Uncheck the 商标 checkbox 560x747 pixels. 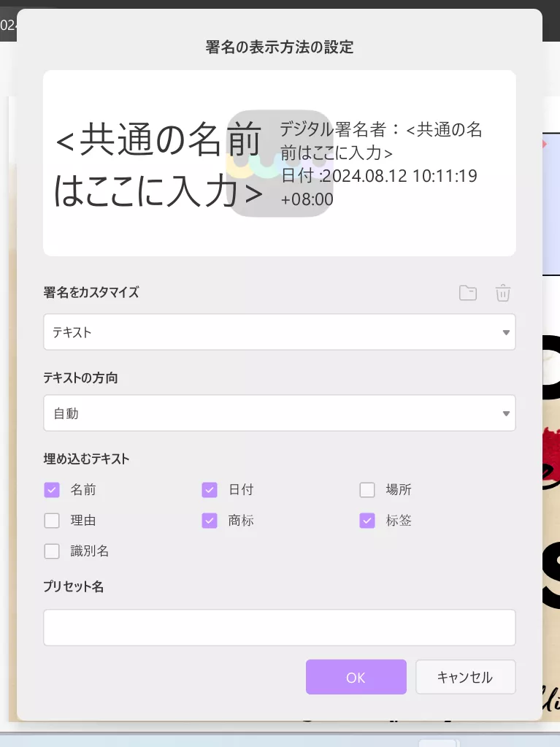[x=210, y=520]
